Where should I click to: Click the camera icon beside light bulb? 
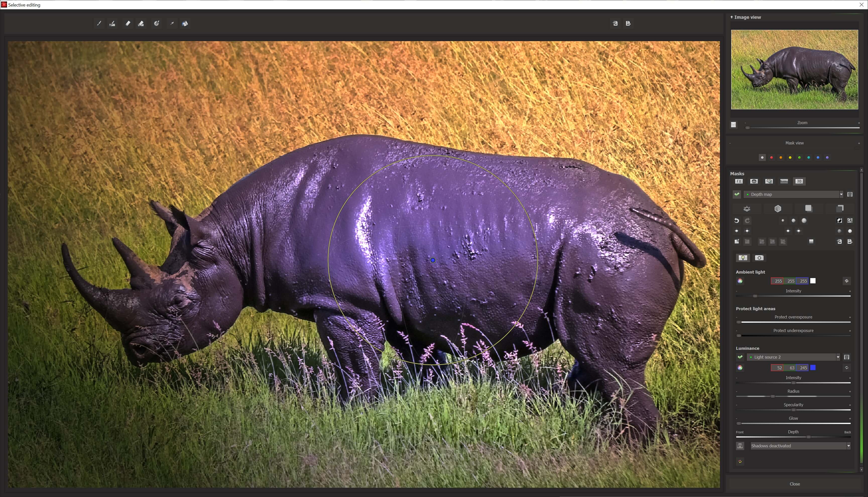(759, 258)
